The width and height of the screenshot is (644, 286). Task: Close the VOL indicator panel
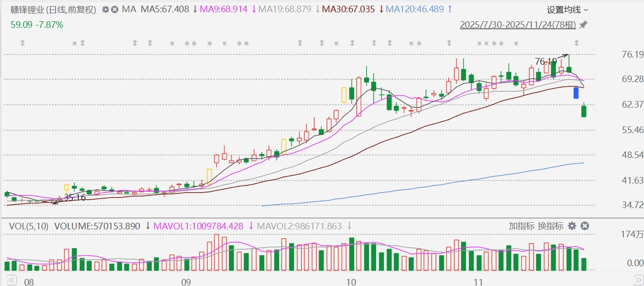click(x=585, y=226)
